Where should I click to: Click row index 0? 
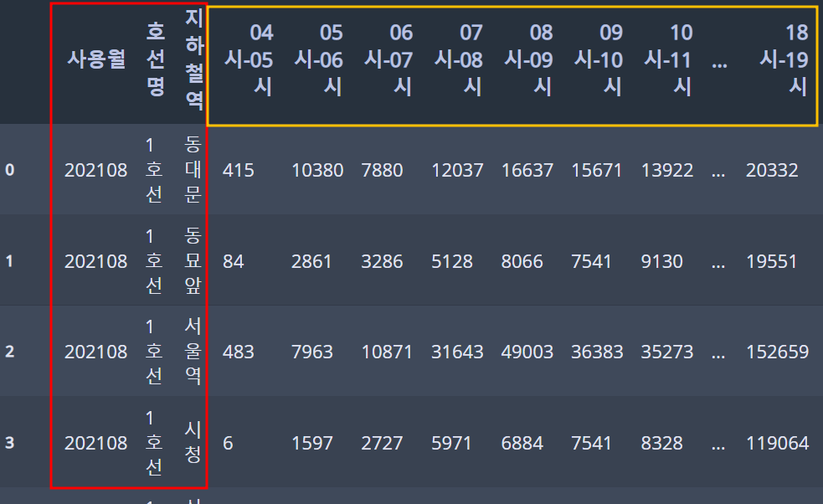10,170
